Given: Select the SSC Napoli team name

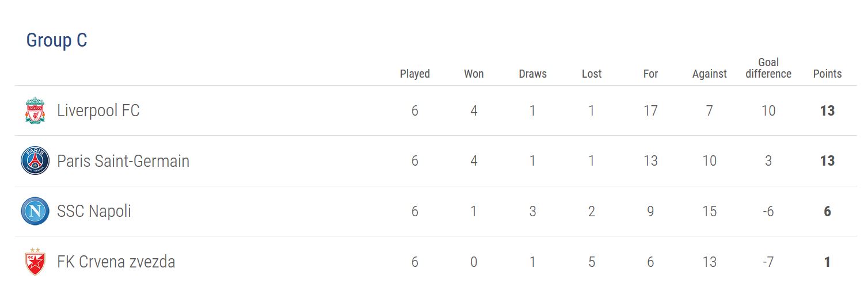Looking at the screenshot, I should click(x=94, y=211).
